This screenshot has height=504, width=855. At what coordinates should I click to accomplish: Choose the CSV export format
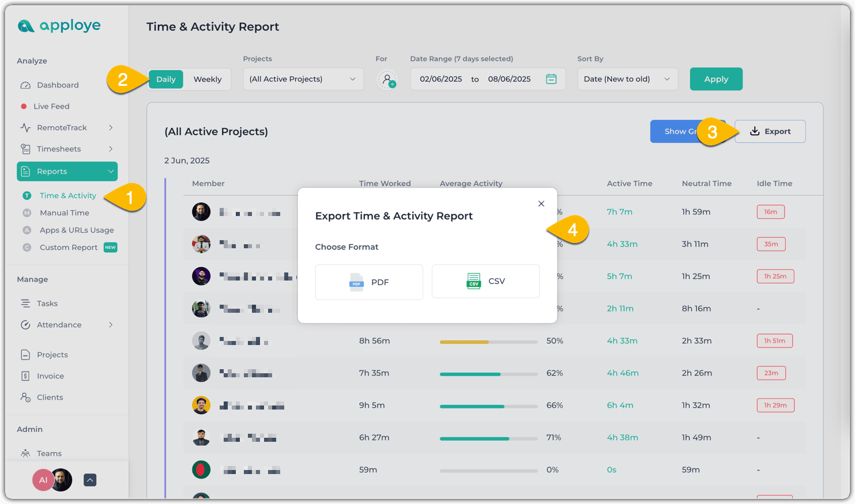(485, 282)
